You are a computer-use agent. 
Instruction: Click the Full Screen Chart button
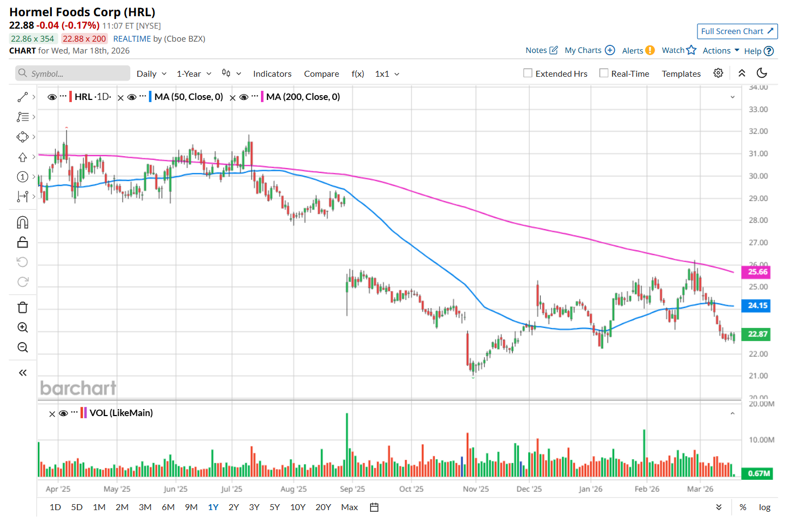(x=737, y=31)
